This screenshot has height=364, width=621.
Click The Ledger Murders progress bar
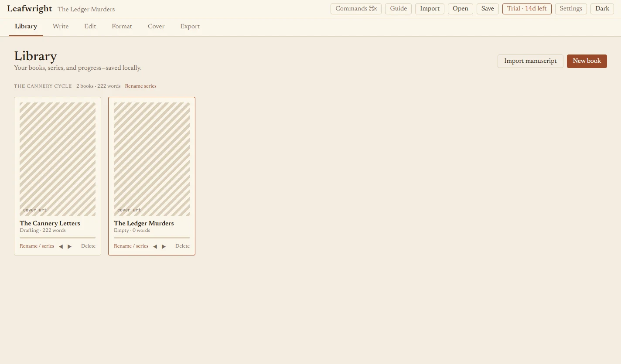[152, 238]
